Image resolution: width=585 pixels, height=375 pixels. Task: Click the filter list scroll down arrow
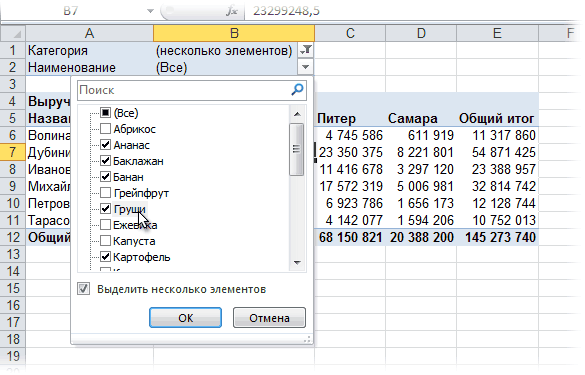coord(297,263)
